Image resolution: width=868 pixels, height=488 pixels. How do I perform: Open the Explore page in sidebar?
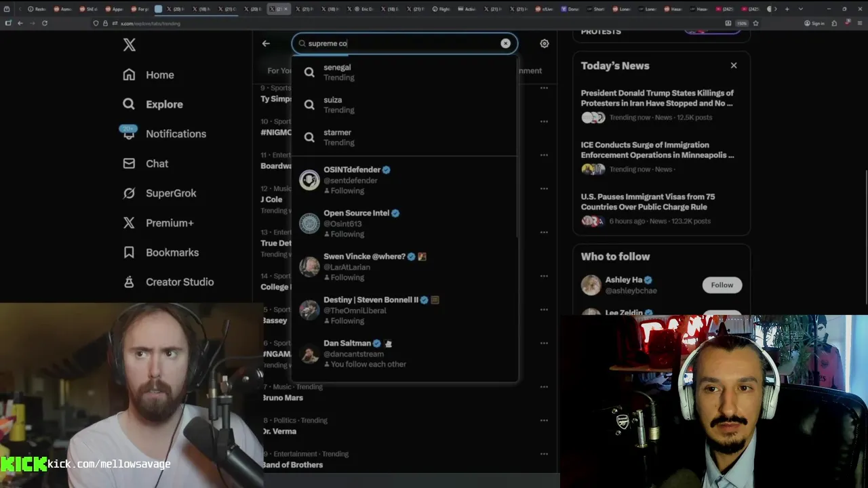pos(153,104)
